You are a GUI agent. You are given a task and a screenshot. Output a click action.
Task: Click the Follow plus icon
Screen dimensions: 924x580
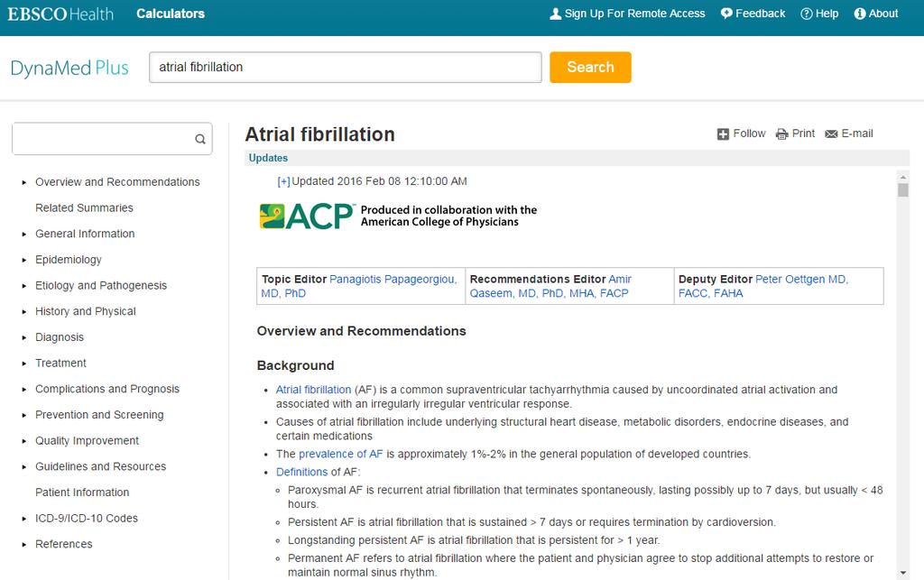[x=723, y=134]
